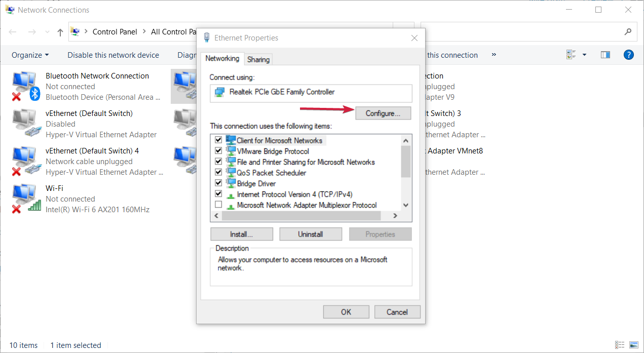Show more toolbar commands chevron

[494, 55]
